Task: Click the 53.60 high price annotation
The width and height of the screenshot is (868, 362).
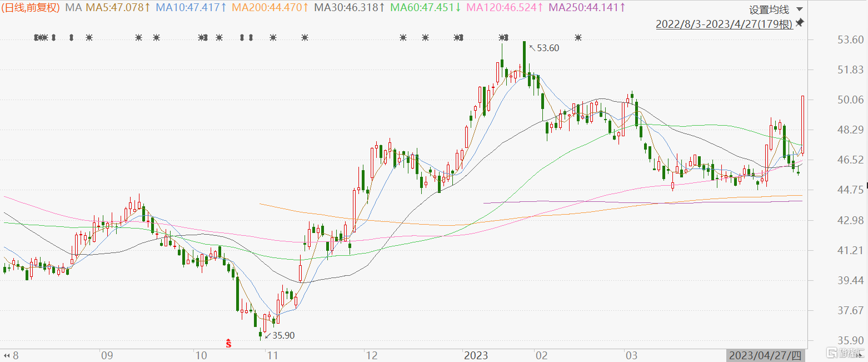Action: coord(544,48)
